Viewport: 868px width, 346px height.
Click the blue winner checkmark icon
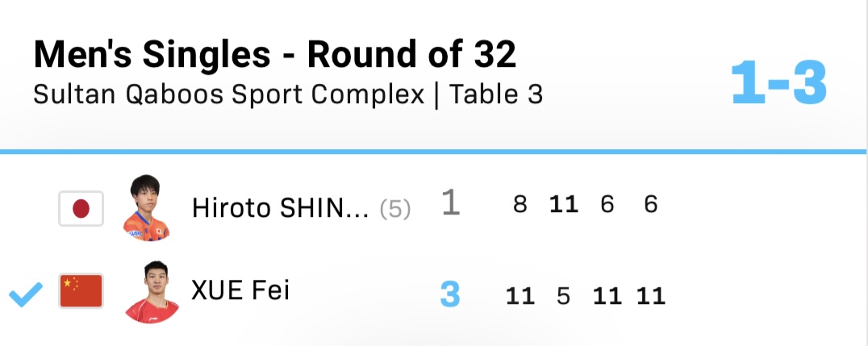point(26,294)
